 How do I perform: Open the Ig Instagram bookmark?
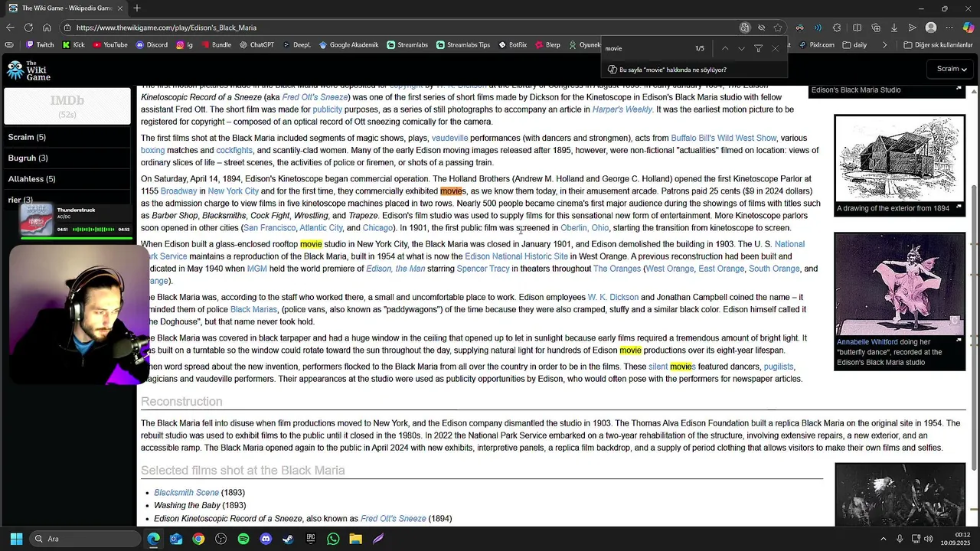(185, 45)
